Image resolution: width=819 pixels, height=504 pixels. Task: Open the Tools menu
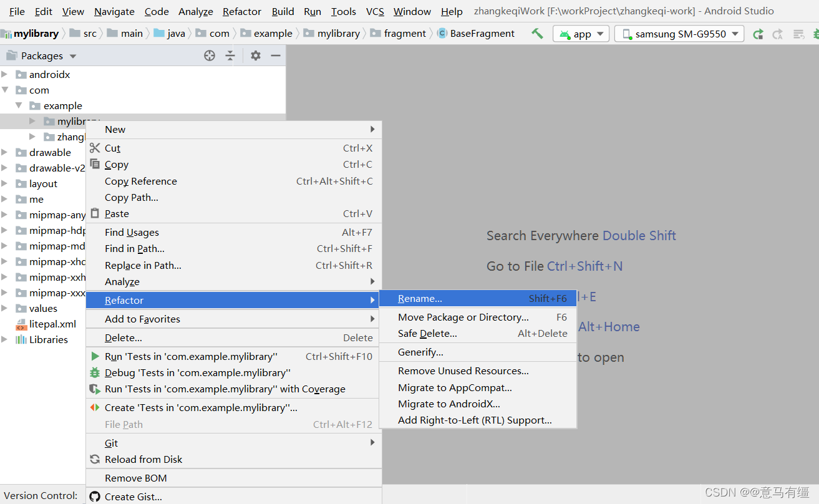pyautogui.click(x=344, y=11)
